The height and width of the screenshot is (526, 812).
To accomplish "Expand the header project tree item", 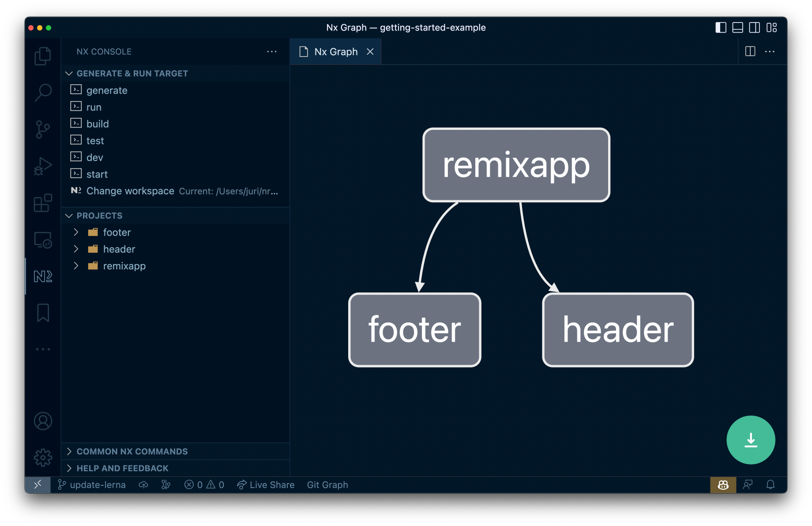I will [76, 249].
